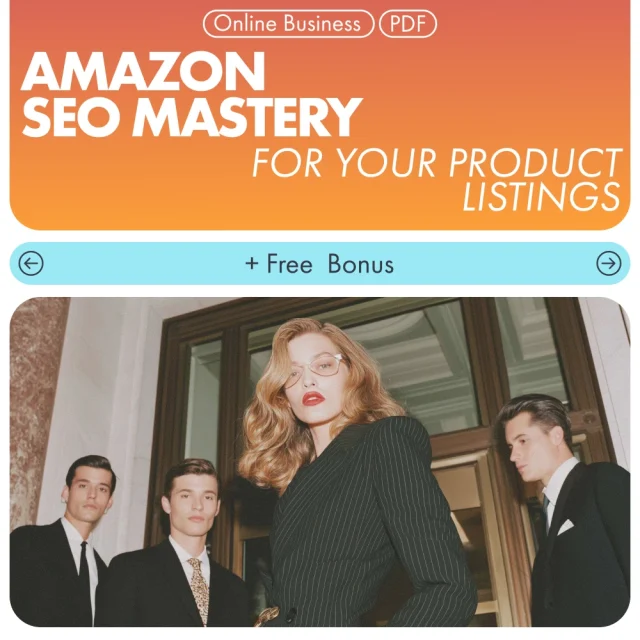
Task: Select the PDF tag pill
Action: (x=408, y=24)
